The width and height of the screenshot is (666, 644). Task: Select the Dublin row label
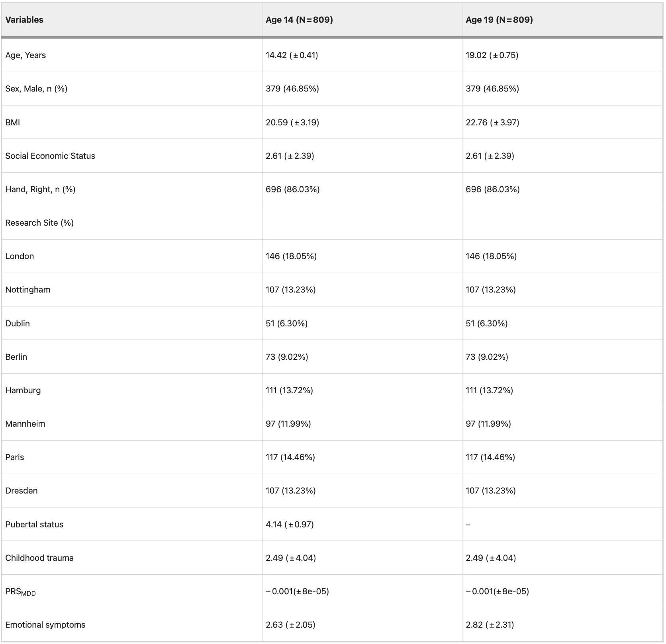tap(18, 323)
